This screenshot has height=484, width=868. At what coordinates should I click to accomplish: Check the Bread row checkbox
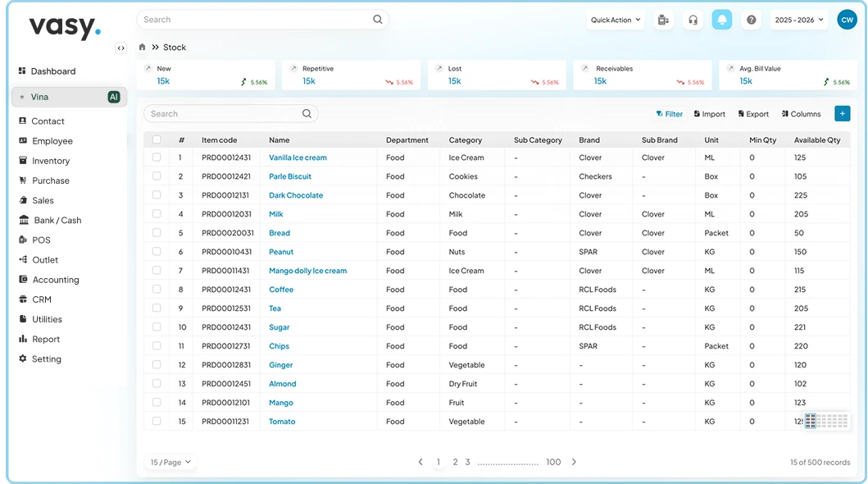[x=157, y=233]
